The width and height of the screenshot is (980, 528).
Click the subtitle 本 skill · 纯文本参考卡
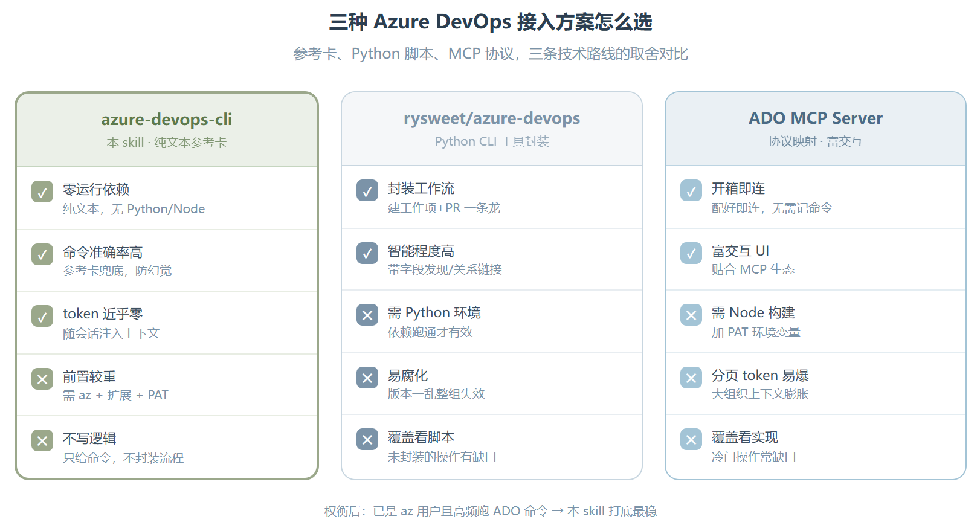coord(167,143)
